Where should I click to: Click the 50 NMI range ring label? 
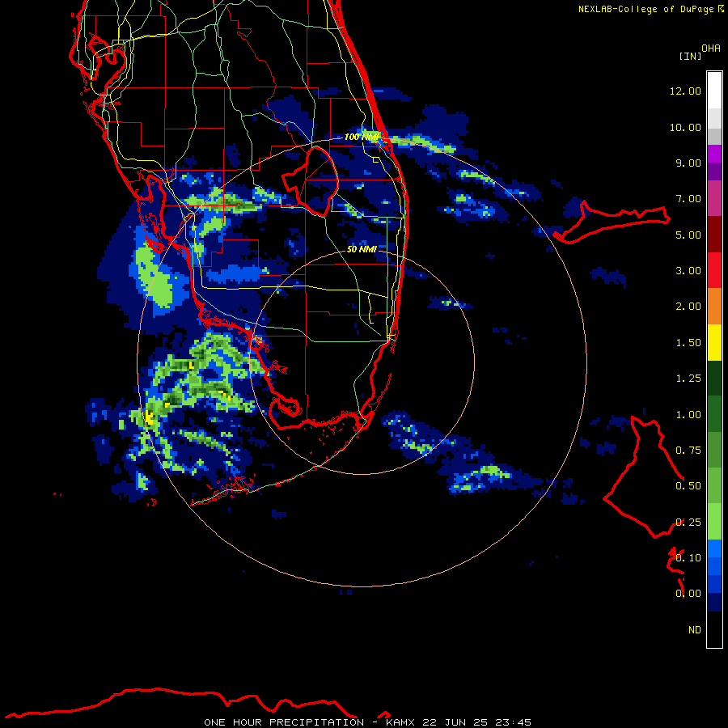pyautogui.click(x=362, y=249)
